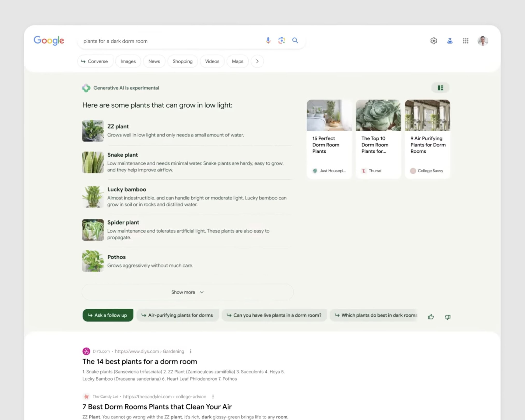Give thumbs up feedback
Viewport: 525px width, 420px height.
(431, 317)
